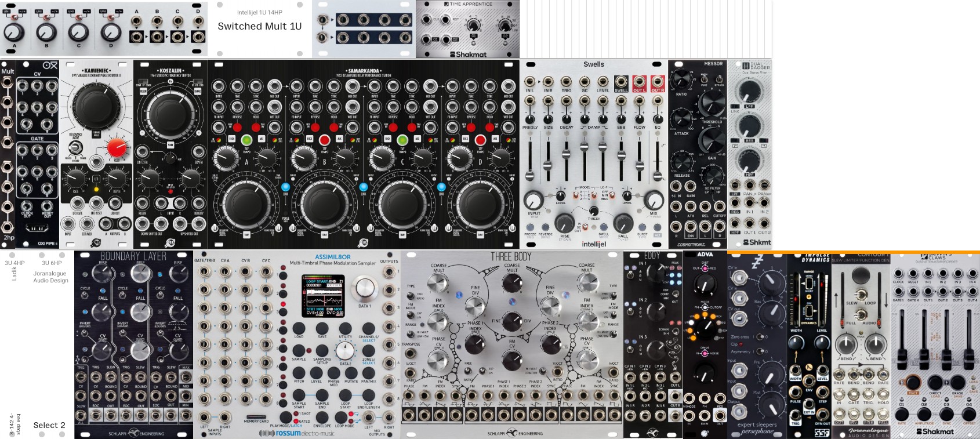Click the MIX knob on Swells
980x439 pixels.
coord(654,201)
